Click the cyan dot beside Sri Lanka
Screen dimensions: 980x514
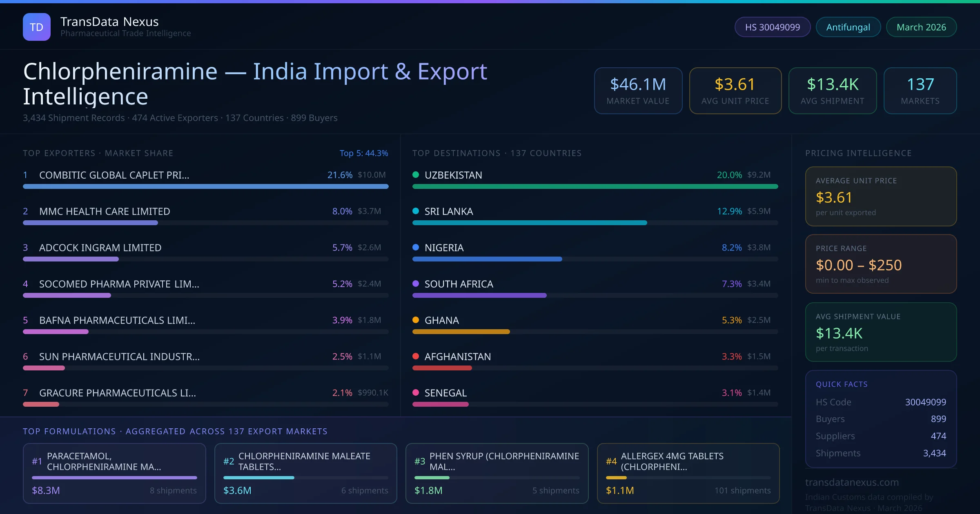(416, 211)
